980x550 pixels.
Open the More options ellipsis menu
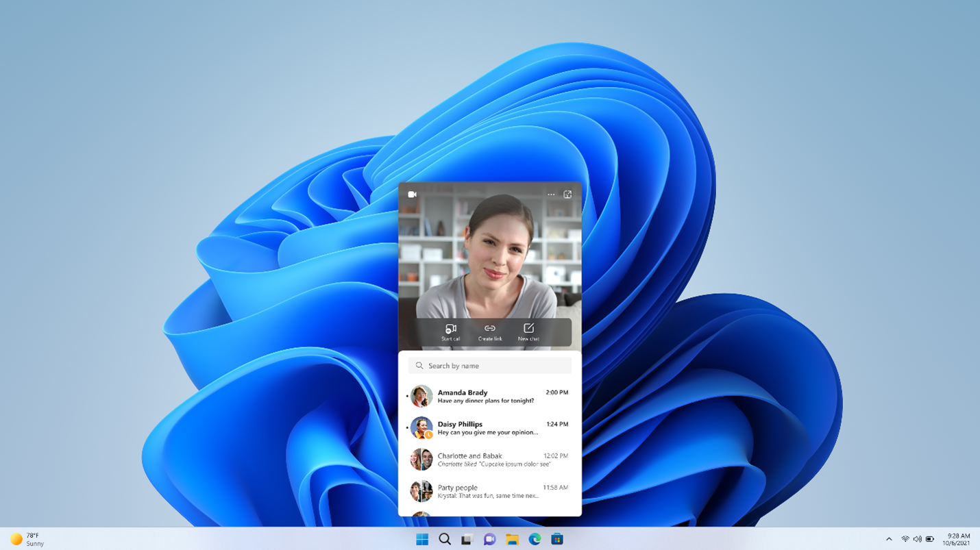[x=551, y=194]
